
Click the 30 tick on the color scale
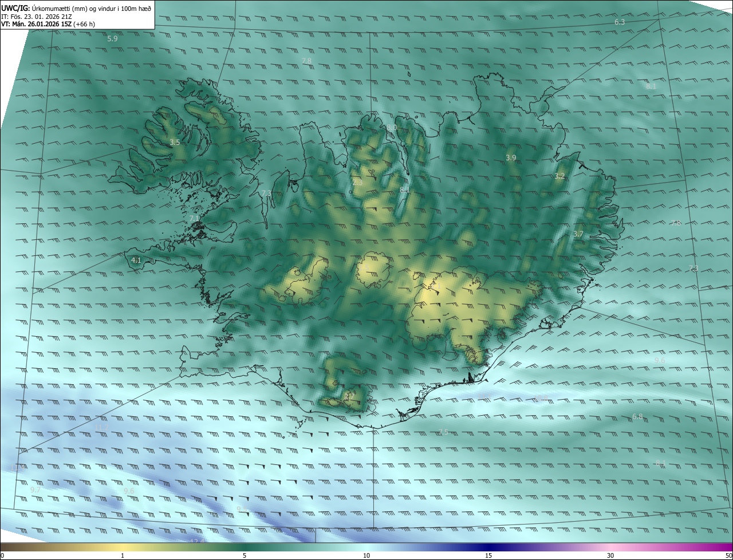(x=610, y=555)
